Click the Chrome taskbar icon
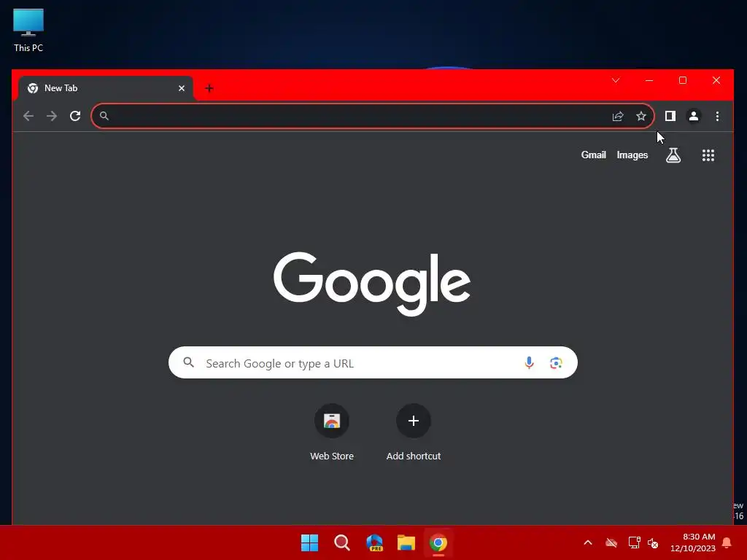This screenshot has height=560, width=747. click(438, 542)
